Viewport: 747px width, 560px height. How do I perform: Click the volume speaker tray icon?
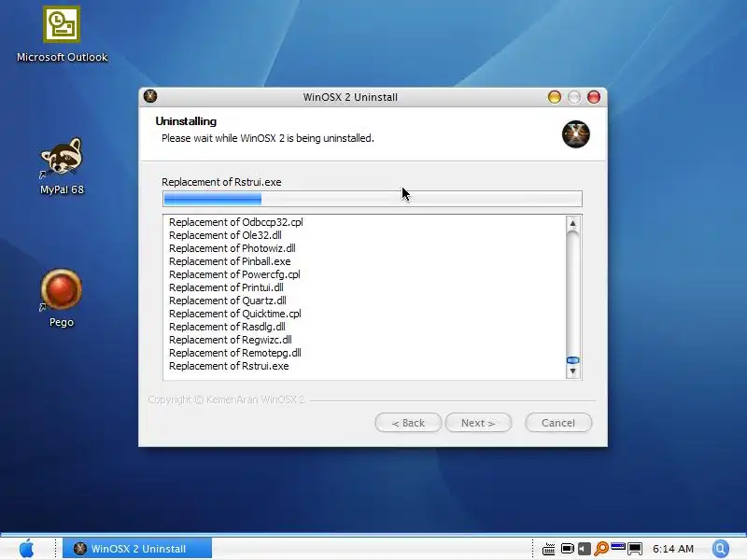pos(585,549)
